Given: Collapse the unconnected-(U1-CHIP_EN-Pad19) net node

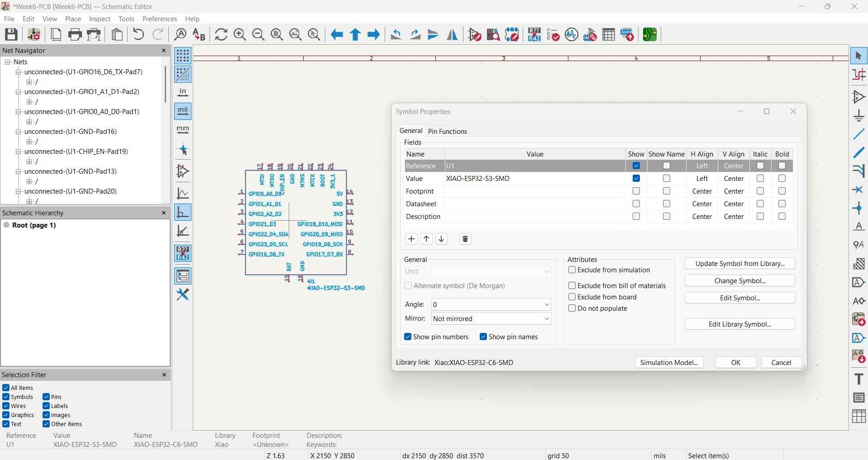Looking at the screenshot, I should 19,152.
